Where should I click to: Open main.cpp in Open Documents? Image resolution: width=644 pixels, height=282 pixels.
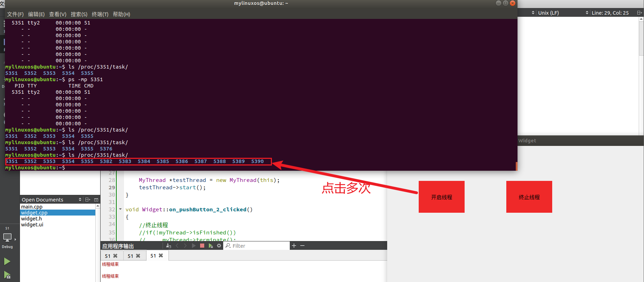point(58,207)
